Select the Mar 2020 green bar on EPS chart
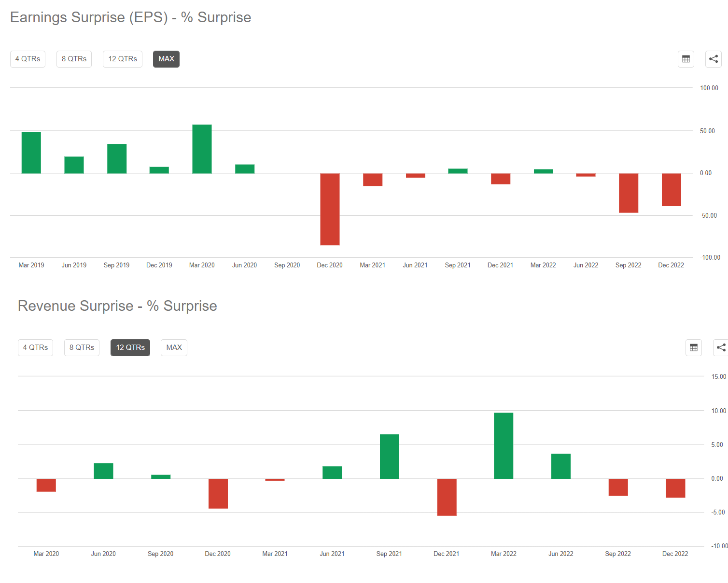This screenshot has height=583, width=728. click(202, 147)
